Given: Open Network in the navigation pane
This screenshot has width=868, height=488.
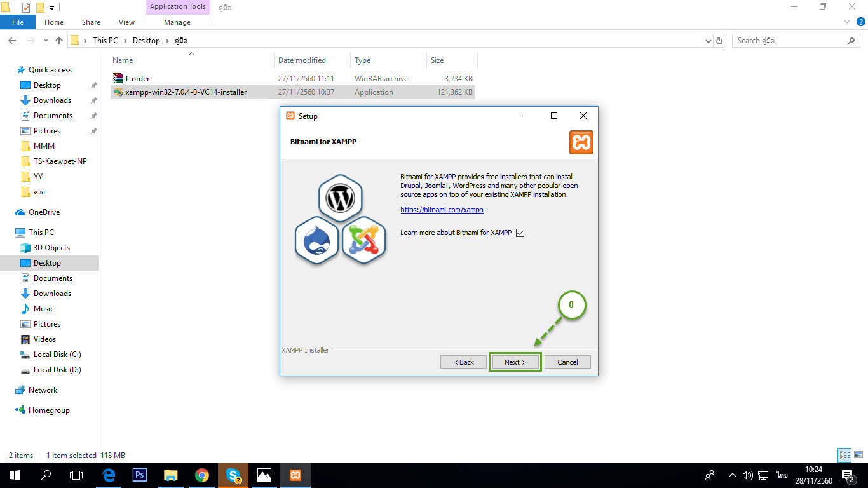Looking at the screenshot, I should coord(43,390).
